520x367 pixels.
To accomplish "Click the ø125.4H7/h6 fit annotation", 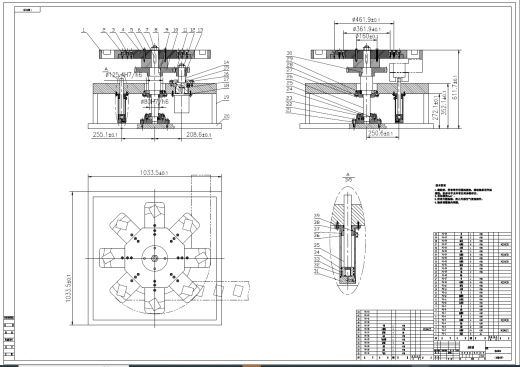I will coord(123,75).
